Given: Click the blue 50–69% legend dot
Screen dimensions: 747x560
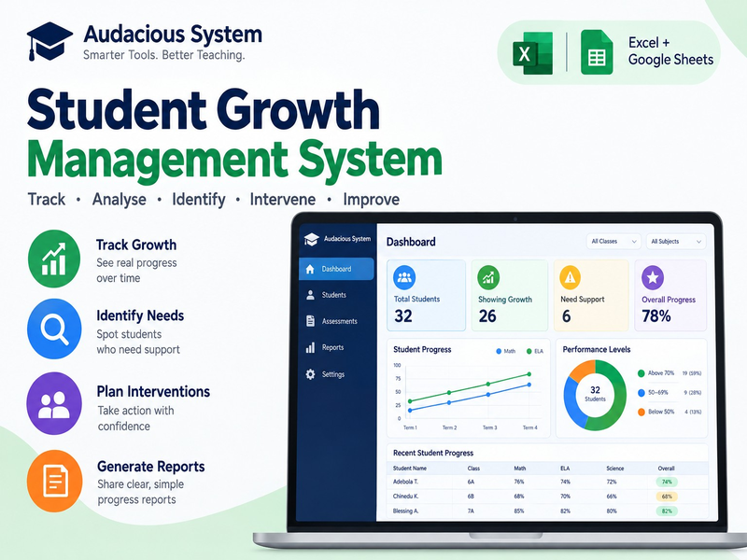Looking at the screenshot, I should coord(641,393).
